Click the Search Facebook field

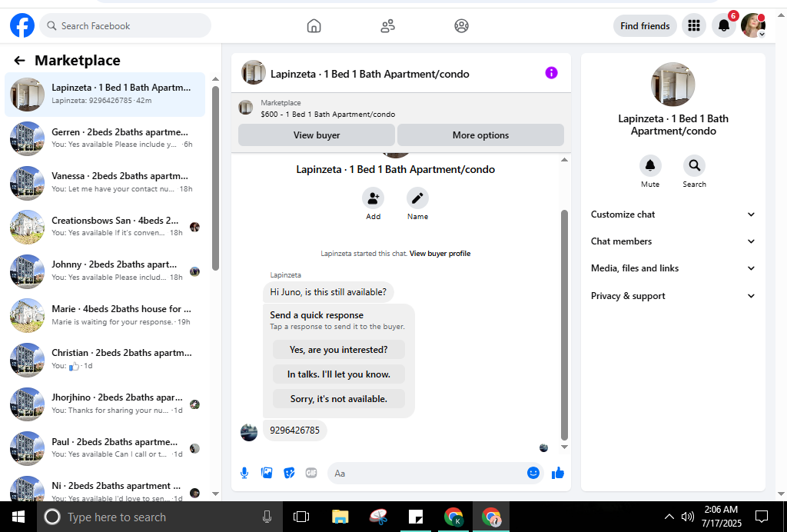point(125,25)
